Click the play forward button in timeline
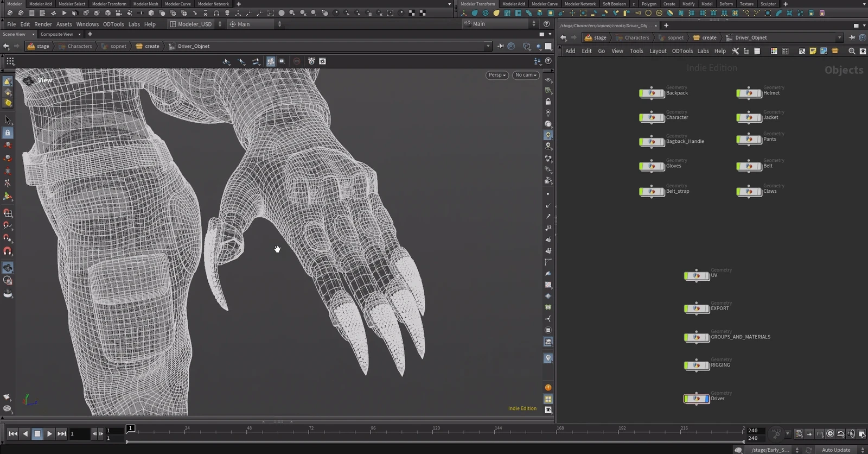Screen dimensions: 868x454 tap(49, 433)
